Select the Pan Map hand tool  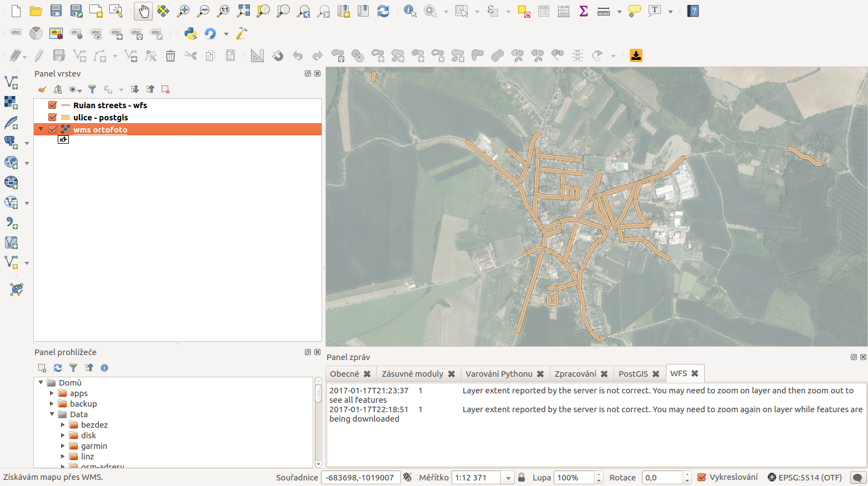(x=143, y=11)
